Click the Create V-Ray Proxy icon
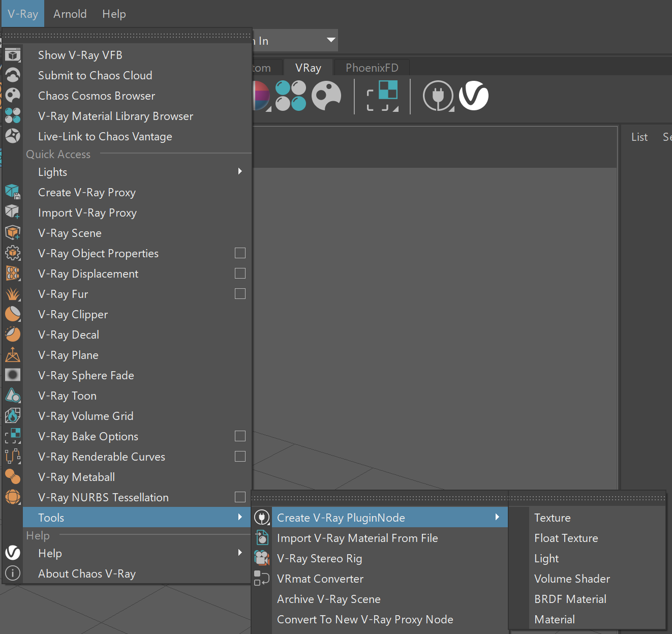This screenshot has width=672, height=634. pyautogui.click(x=13, y=192)
